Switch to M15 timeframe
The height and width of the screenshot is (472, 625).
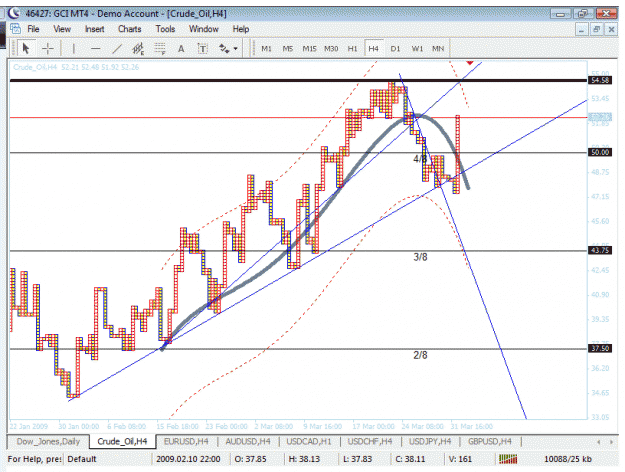tap(309, 49)
